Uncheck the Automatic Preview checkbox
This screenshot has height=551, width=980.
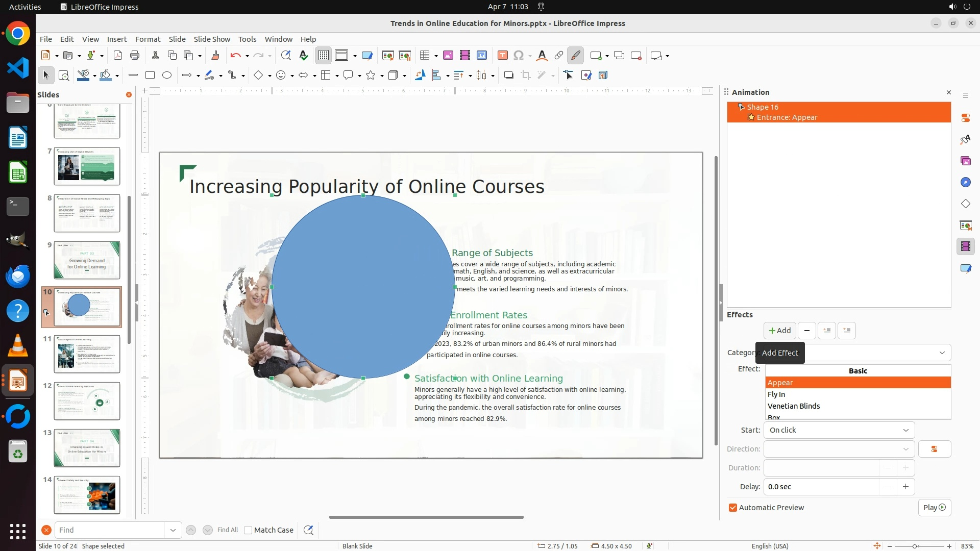[733, 508]
